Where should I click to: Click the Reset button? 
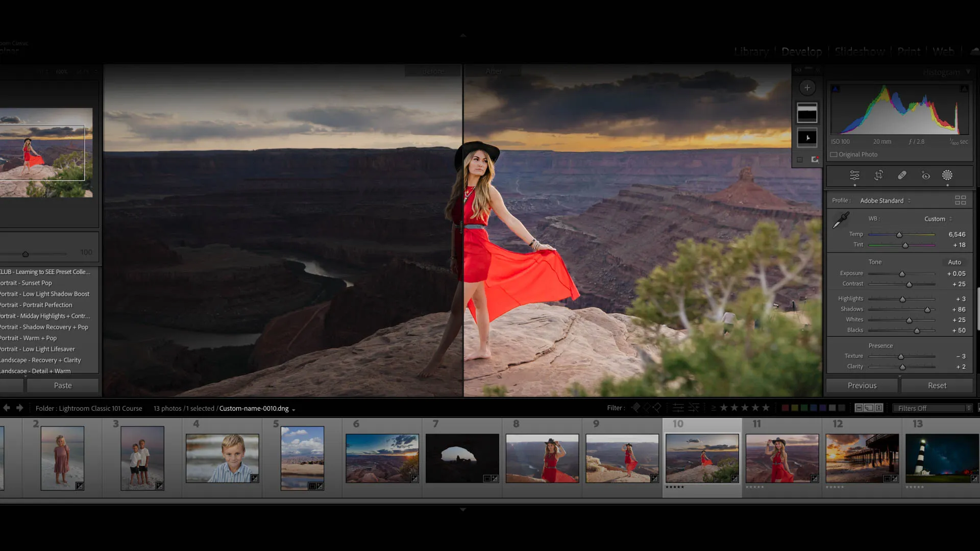[937, 386]
